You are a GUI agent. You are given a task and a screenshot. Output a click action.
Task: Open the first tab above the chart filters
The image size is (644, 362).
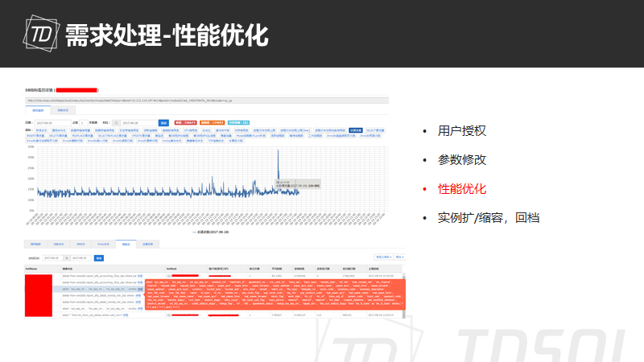(x=38, y=110)
